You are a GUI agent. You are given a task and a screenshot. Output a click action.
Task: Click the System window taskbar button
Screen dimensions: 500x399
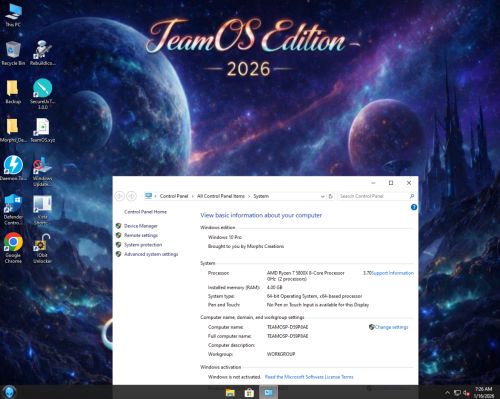click(268, 393)
